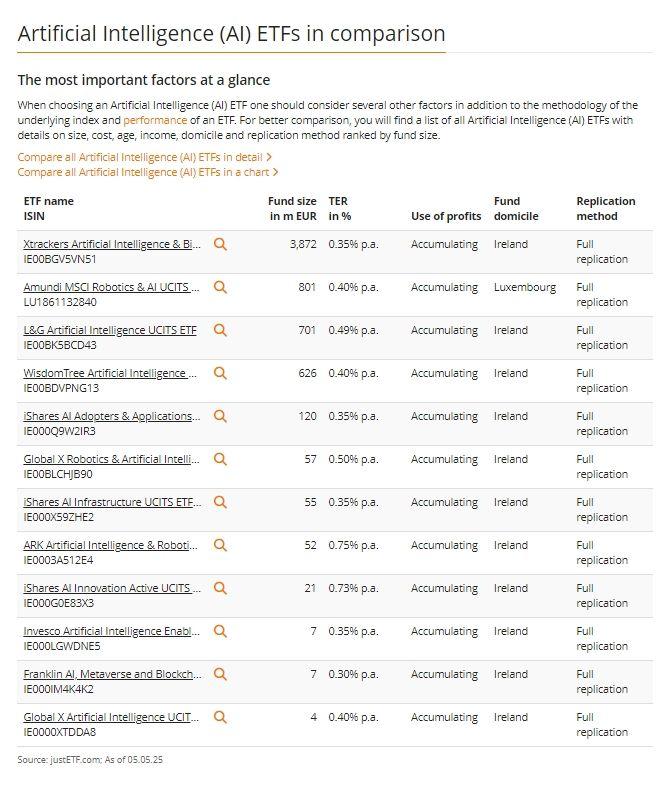670x787 pixels.
Task: Open 'Compare all AI ETFs in detail' link
Action: 145,157
